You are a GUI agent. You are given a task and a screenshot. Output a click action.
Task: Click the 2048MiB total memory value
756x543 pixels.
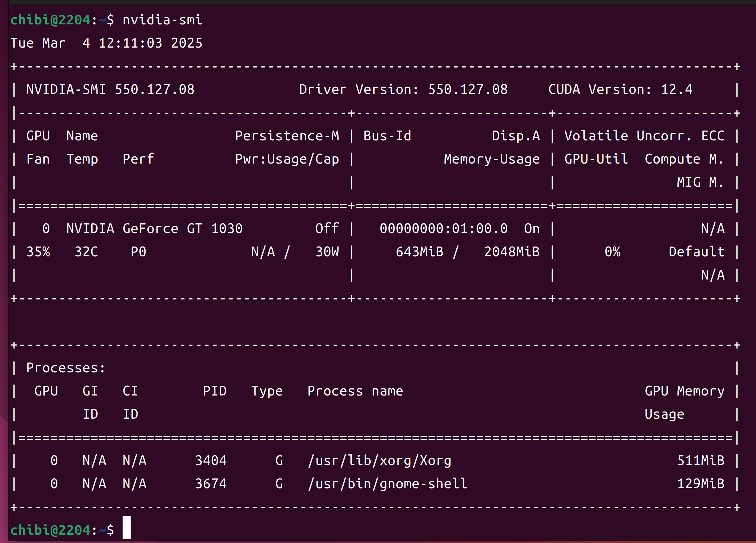click(512, 252)
